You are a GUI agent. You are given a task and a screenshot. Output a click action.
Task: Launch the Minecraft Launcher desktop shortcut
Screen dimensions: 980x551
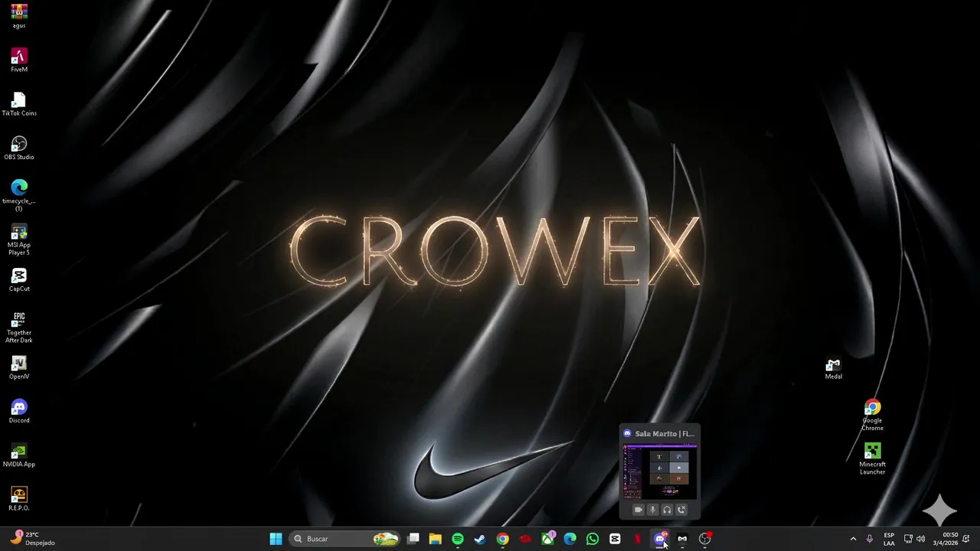[x=872, y=458]
